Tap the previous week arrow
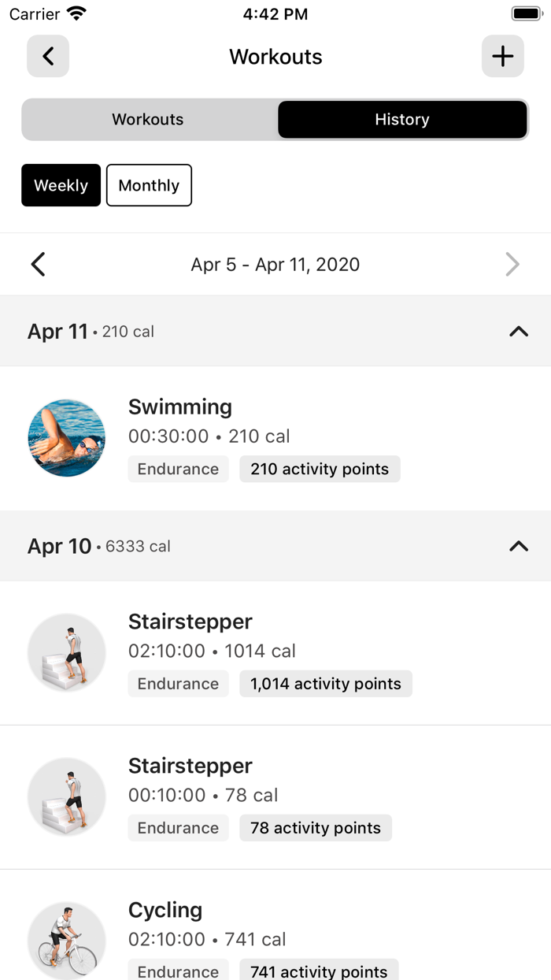The width and height of the screenshot is (551, 980). (38, 264)
